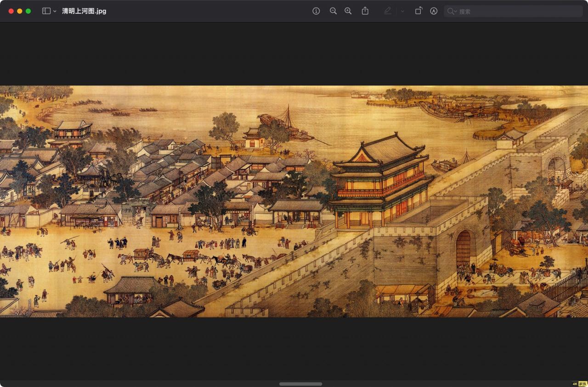Select the highlight pencil tool
The width and height of the screenshot is (588, 387).
tap(388, 11)
